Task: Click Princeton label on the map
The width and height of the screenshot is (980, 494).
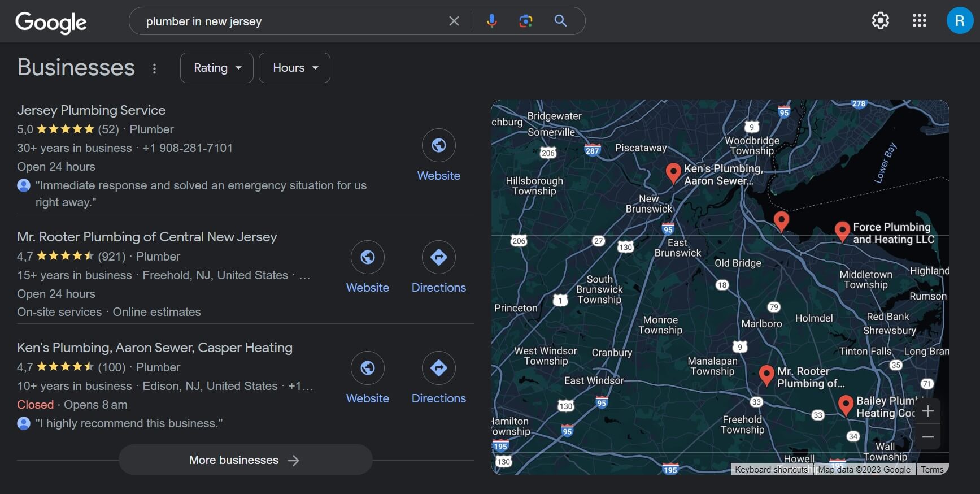Action: (x=516, y=308)
